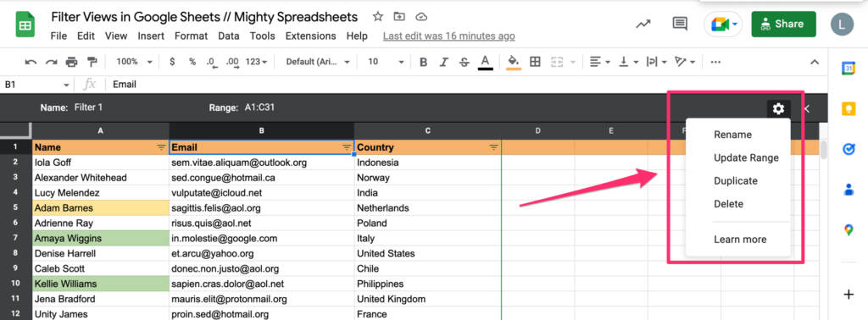Screen dimensions: 868x320
Task: Open the Name column filter icon
Action: (161, 147)
